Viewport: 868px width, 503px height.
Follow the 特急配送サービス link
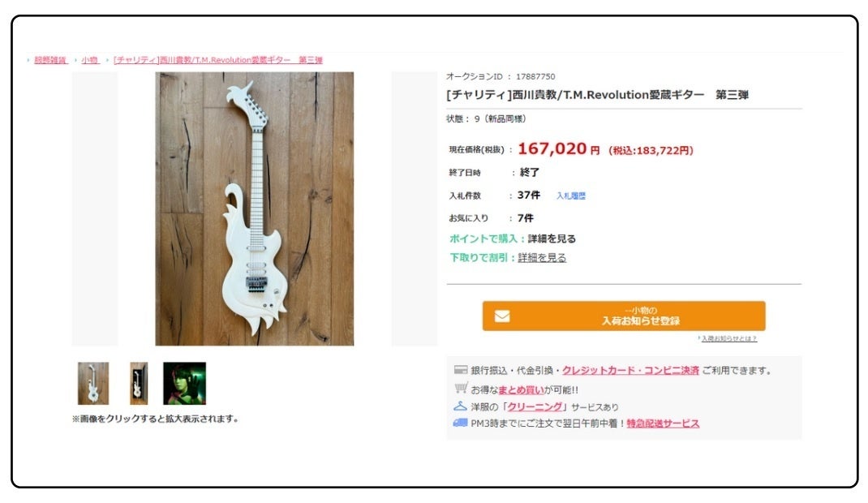[663, 423]
